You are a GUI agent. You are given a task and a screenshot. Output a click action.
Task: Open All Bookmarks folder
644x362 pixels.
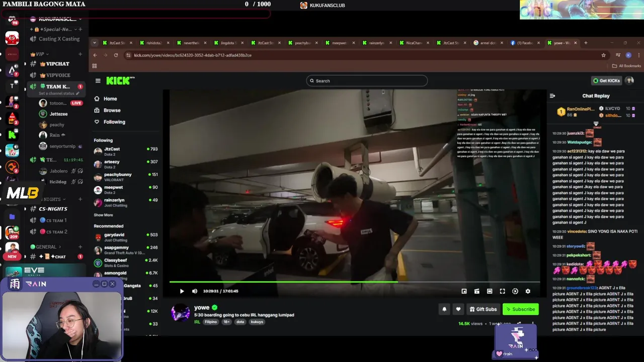(626, 66)
